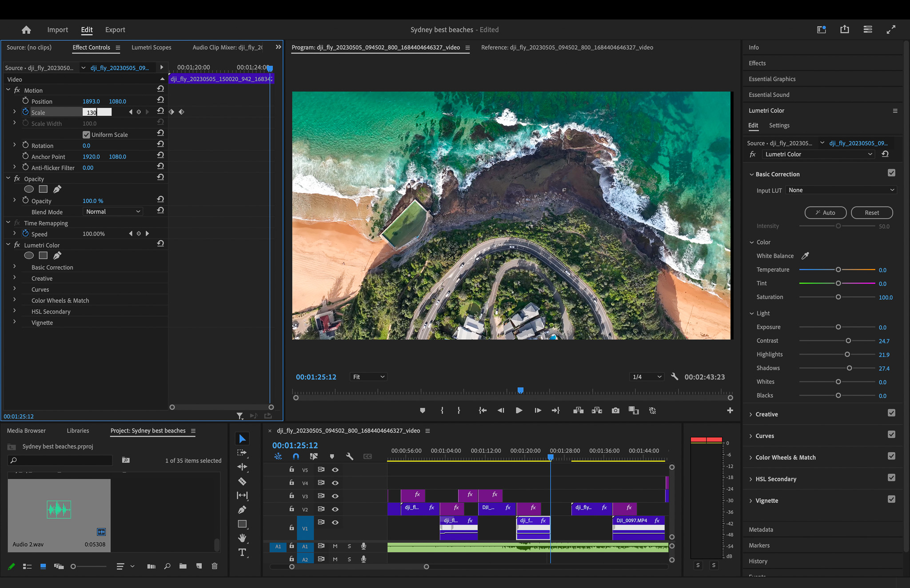The image size is (910, 588).
Task: Open Media Browser tab
Action: (x=26, y=431)
